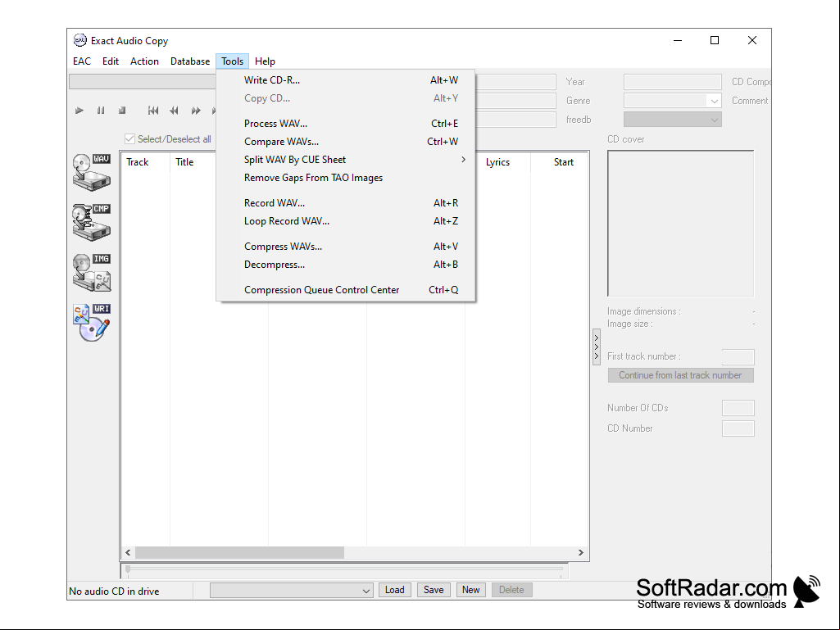Expand the Split WAV By CUE Sheet submenu
The height and width of the screenshot is (630, 840).
tap(463, 160)
